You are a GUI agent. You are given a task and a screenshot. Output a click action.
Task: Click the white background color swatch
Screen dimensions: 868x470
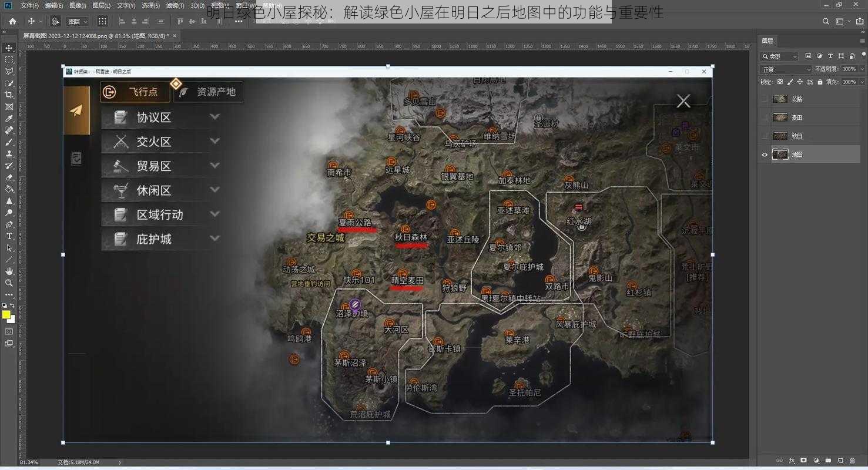(12, 320)
